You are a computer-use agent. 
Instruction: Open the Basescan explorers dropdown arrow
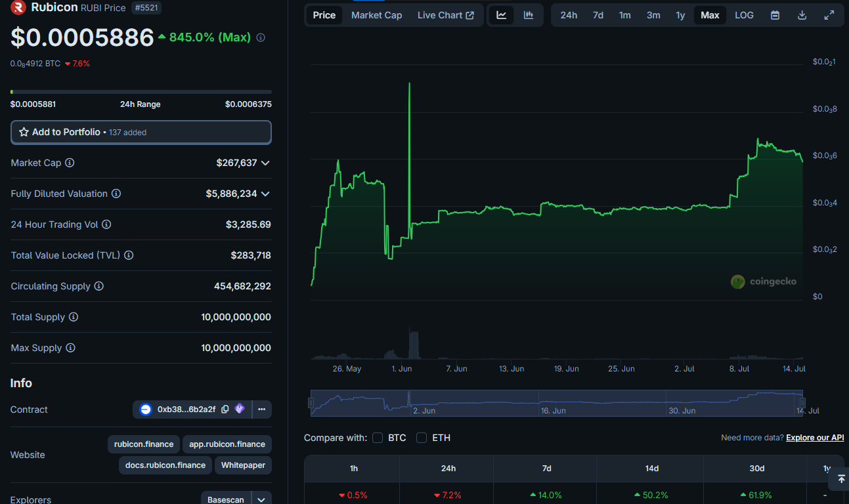coord(261,499)
